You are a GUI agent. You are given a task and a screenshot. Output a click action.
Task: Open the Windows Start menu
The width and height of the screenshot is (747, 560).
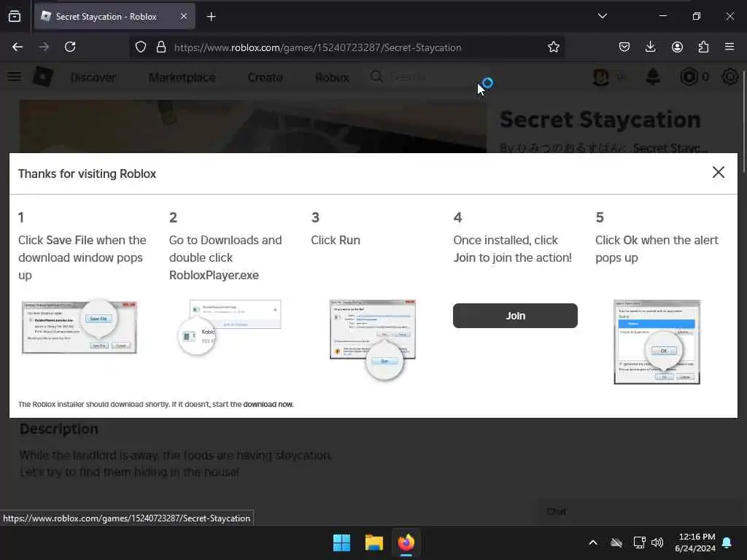click(341, 542)
